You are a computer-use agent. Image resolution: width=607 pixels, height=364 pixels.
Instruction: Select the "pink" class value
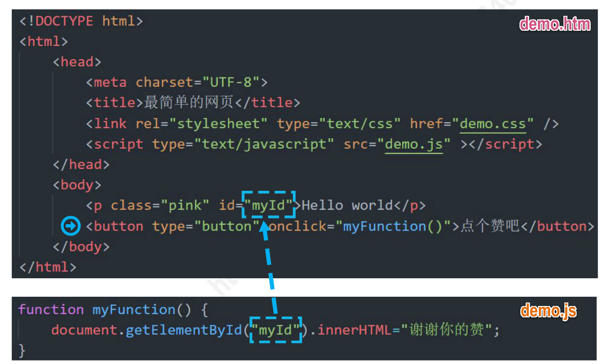point(185,205)
